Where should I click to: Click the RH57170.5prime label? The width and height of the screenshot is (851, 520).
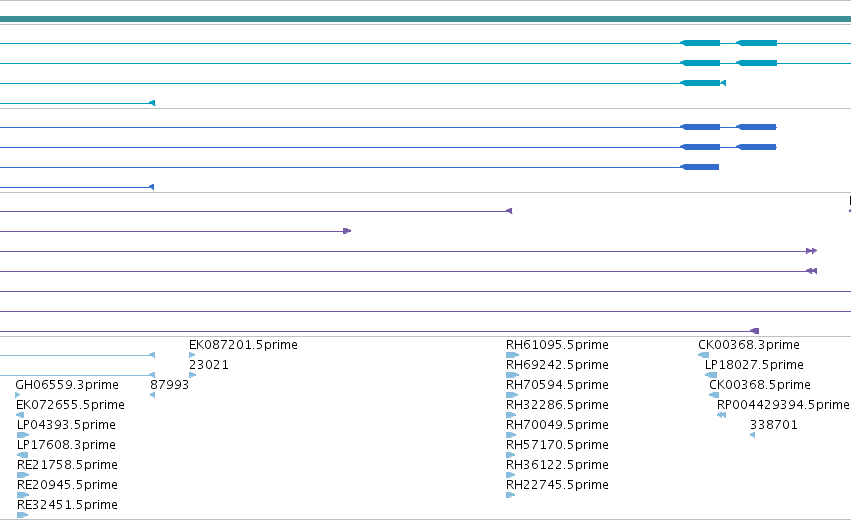tap(557, 445)
